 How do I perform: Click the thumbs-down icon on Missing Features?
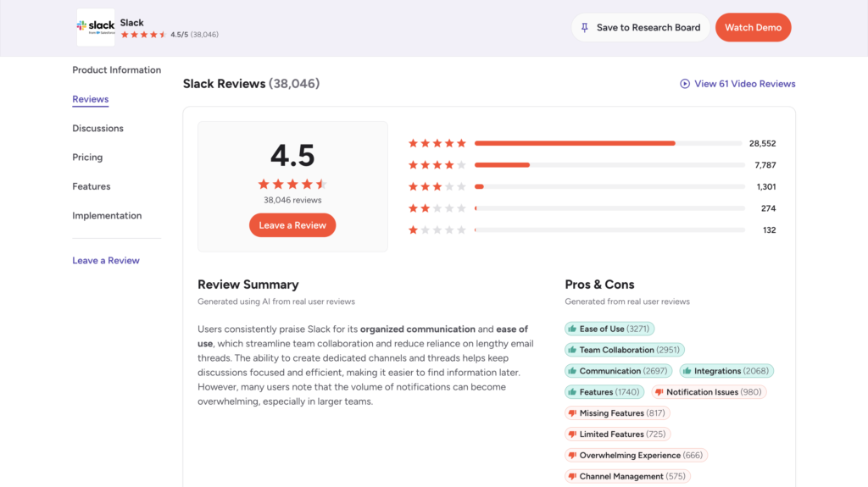tap(573, 413)
